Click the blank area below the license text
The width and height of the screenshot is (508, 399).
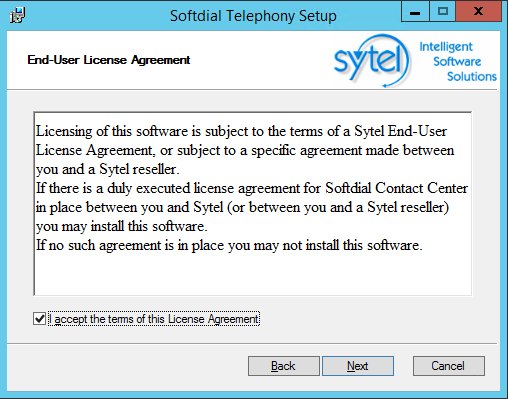(x=253, y=274)
